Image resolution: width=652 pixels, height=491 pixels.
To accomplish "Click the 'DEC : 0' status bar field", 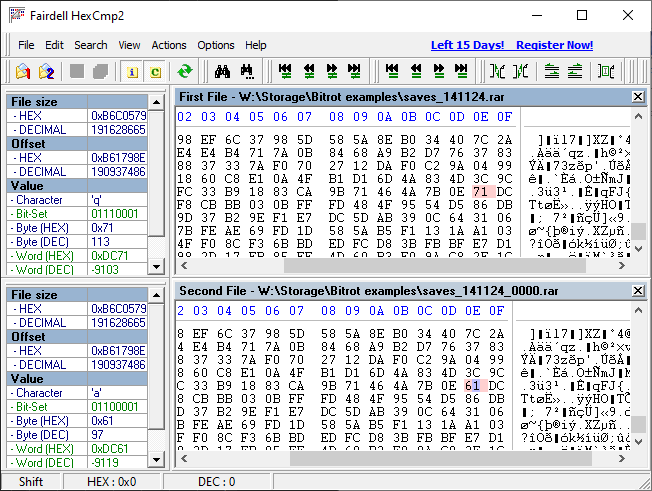I will 217,482.
